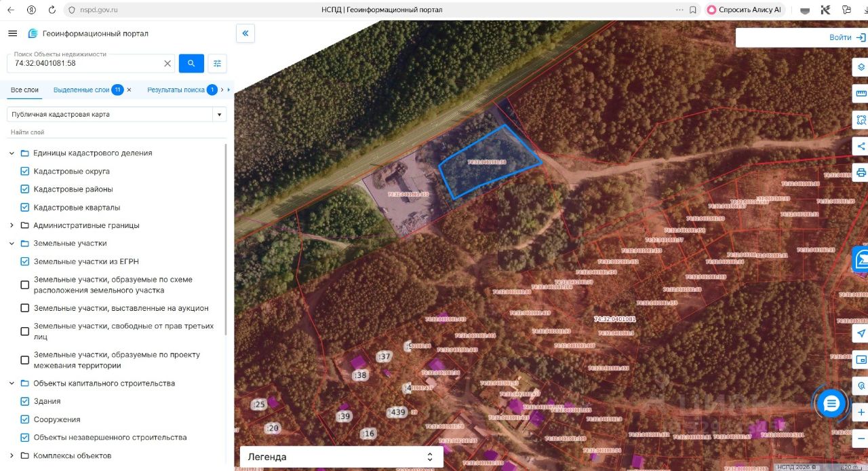Open the Yandex browser account icon
This screenshot has height=471, width=868.
(x=31, y=10)
